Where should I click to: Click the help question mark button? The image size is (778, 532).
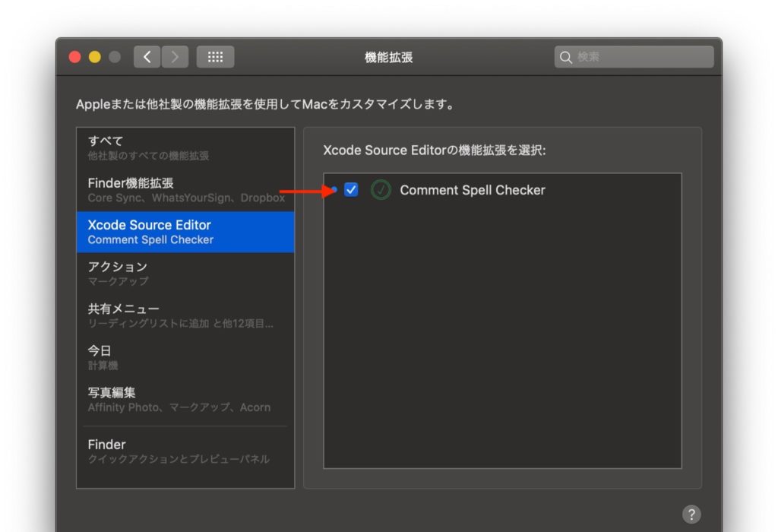[691, 515]
